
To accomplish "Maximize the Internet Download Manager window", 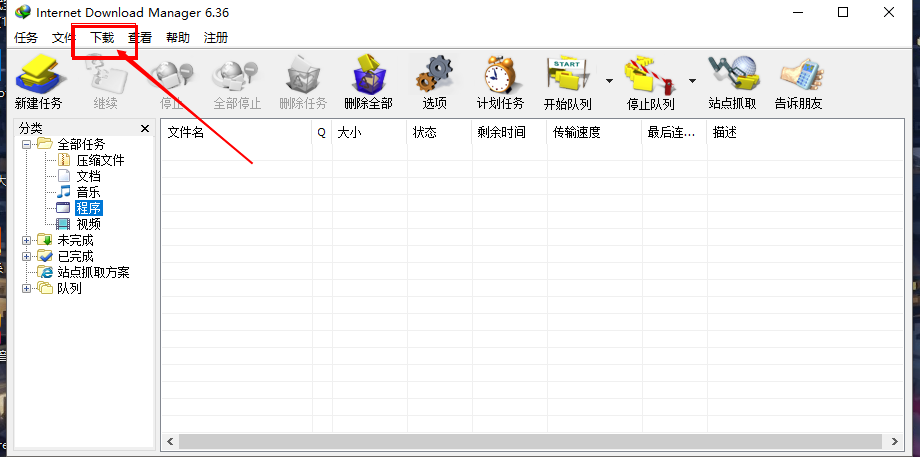I will 843,12.
